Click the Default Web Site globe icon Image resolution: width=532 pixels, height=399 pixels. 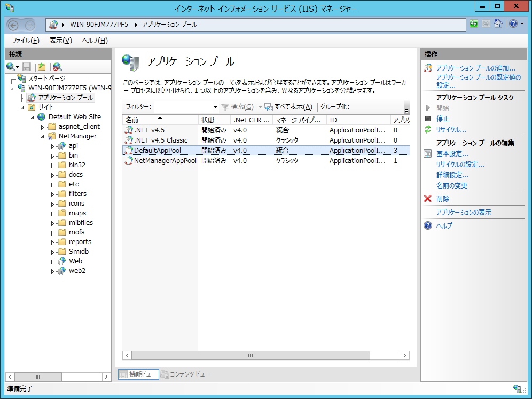(41, 117)
